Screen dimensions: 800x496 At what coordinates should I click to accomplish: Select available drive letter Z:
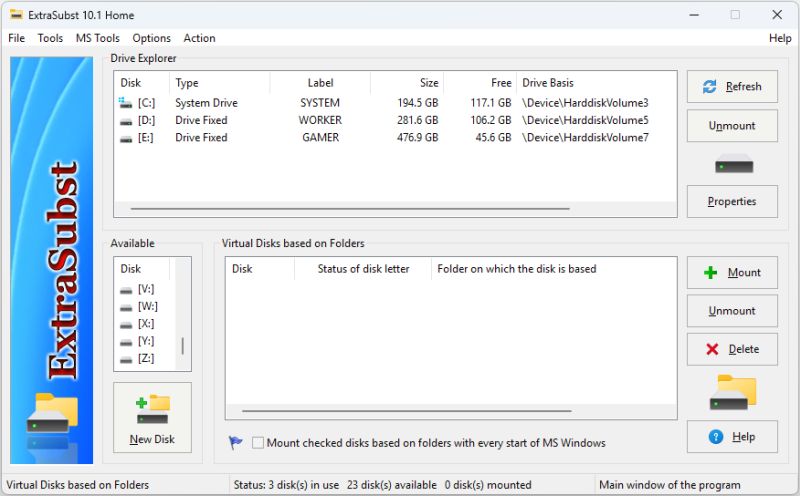coord(146,358)
